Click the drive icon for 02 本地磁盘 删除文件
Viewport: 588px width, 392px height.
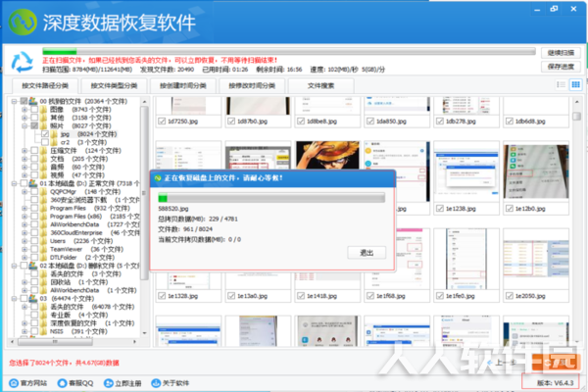33,266
